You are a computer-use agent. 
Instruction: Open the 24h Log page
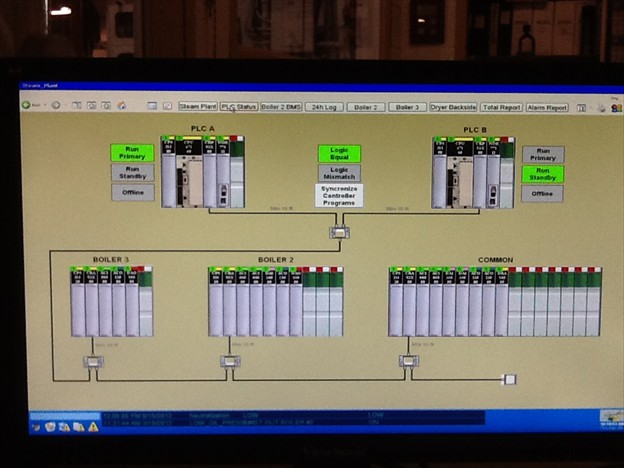324,107
